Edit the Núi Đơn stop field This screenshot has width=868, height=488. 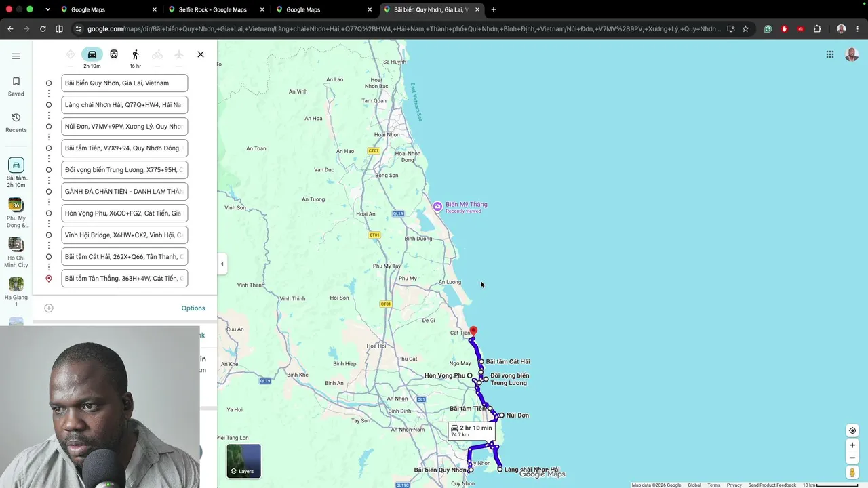[x=125, y=127]
